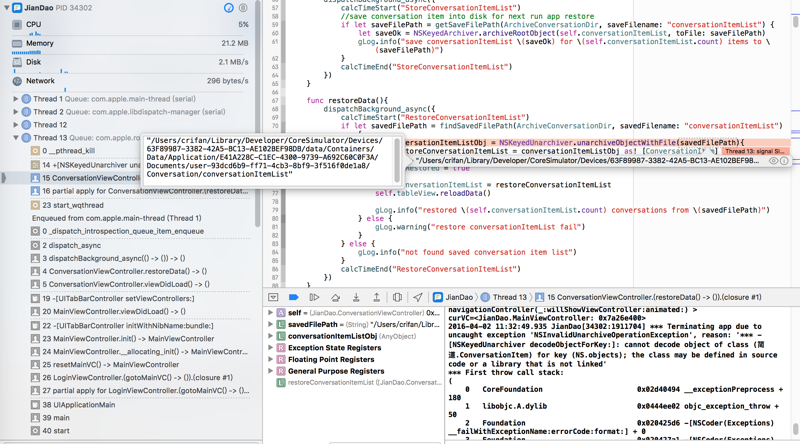This screenshot has height=444, width=800.
Task: Expand Floating Point Registers
Action: coord(270,360)
